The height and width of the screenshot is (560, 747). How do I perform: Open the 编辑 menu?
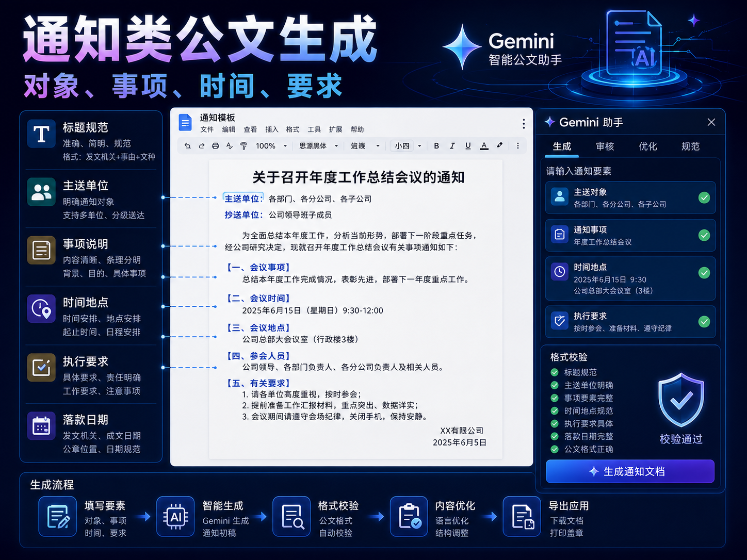(229, 129)
